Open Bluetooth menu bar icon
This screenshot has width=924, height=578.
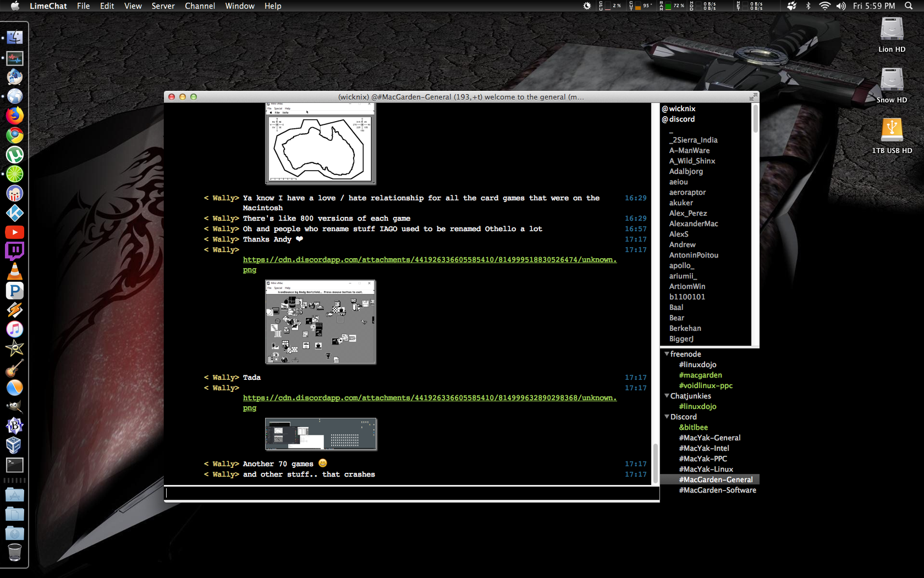pyautogui.click(x=808, y=6)
